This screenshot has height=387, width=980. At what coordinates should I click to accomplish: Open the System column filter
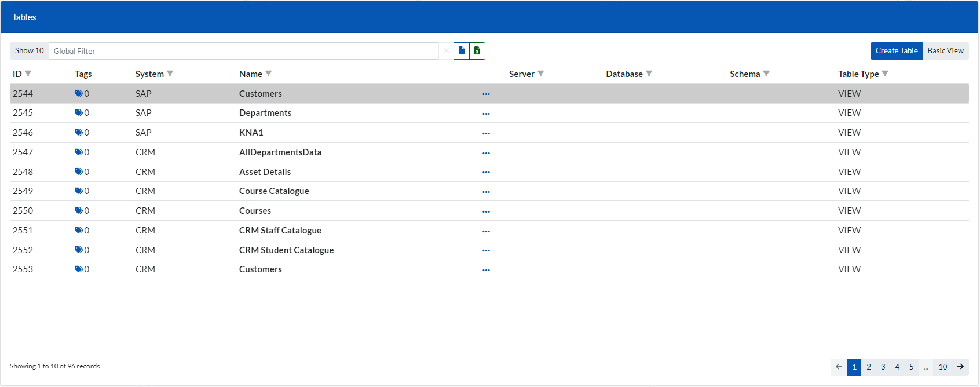[x=170, y=74]
